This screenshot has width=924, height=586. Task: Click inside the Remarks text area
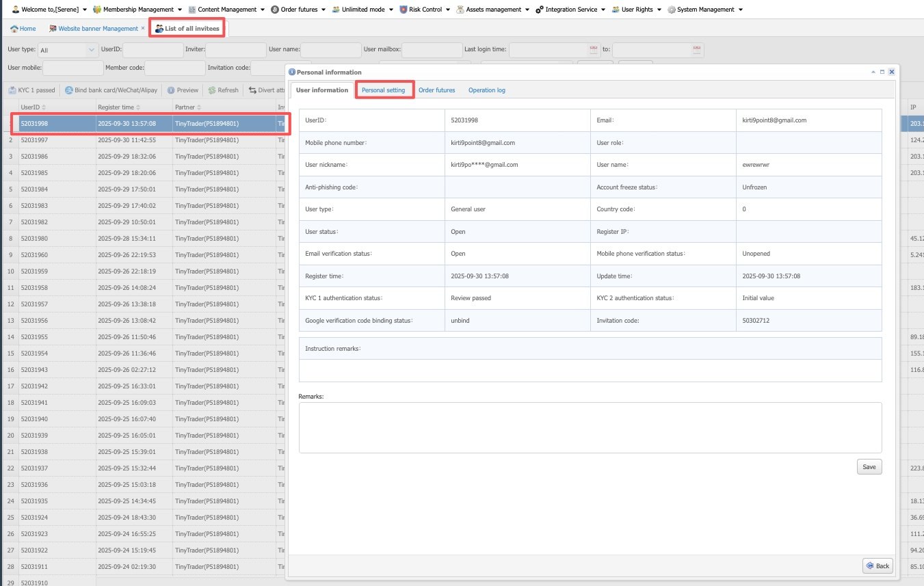[590, 427]
